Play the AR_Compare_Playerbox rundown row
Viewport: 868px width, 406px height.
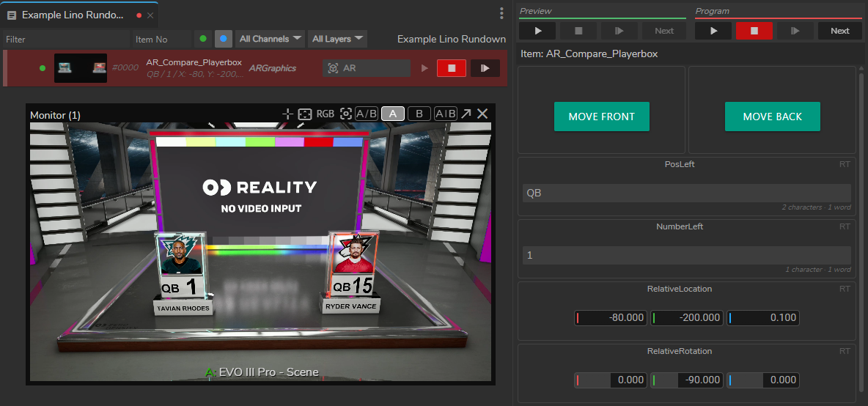pyautogui.click(x=424, y=68)
